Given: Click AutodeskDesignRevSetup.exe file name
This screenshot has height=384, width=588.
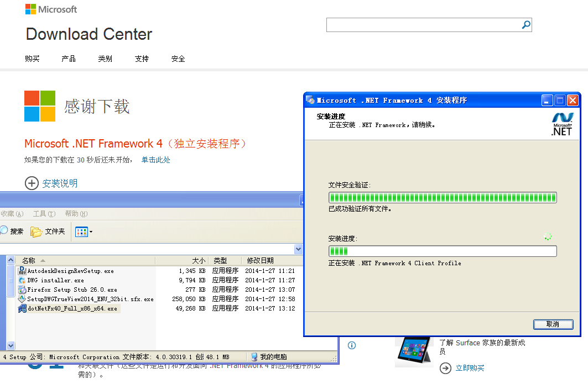Looking at the screenshot, I should click(x=70, y=271).
